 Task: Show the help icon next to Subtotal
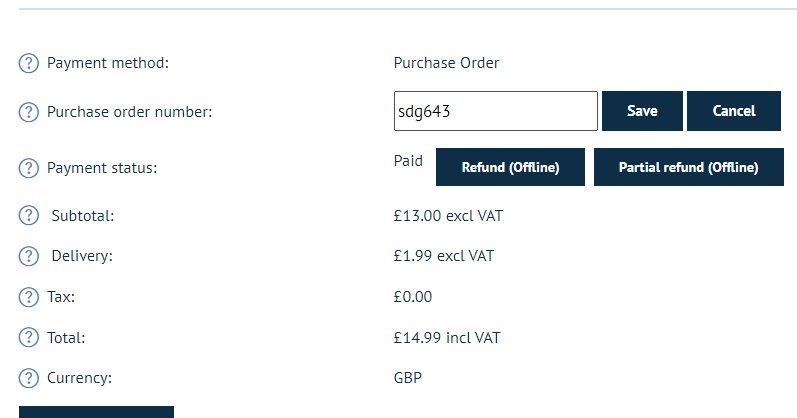tap(28, 216)
